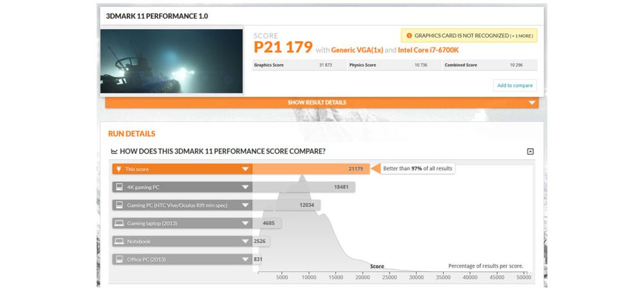Click the chart icon beside the compare heading

[x=114, y=151]
